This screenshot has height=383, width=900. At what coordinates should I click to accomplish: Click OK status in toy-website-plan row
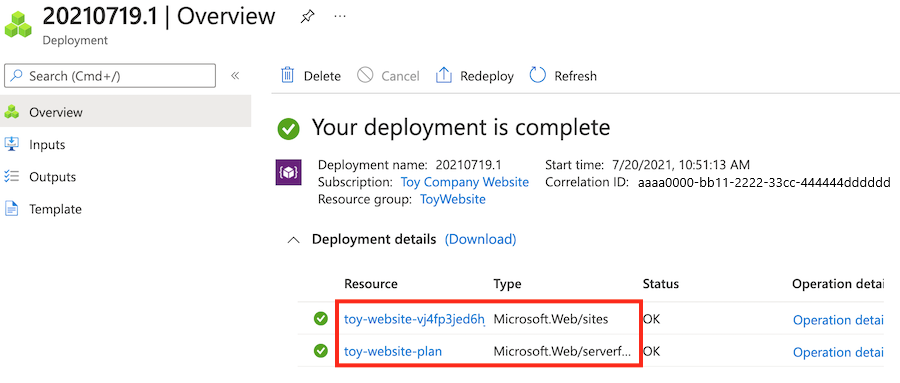[x=651, y=351]
